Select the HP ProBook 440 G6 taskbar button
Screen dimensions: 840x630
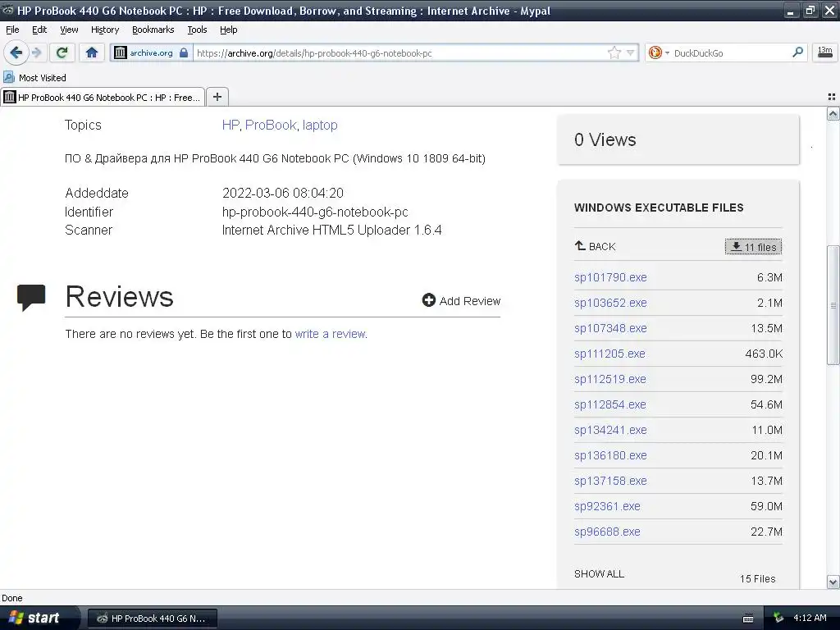coord(152,619)
